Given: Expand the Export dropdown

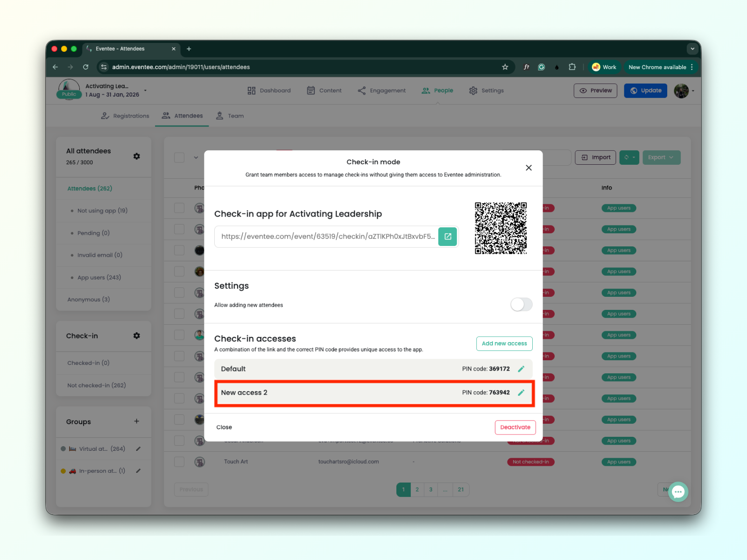Looking at the screenshot, I should point(661,158).
